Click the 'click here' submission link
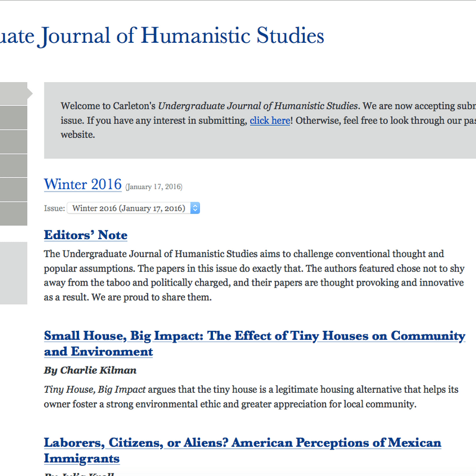The width and height of the screenshot is (476, 476). 270,120
